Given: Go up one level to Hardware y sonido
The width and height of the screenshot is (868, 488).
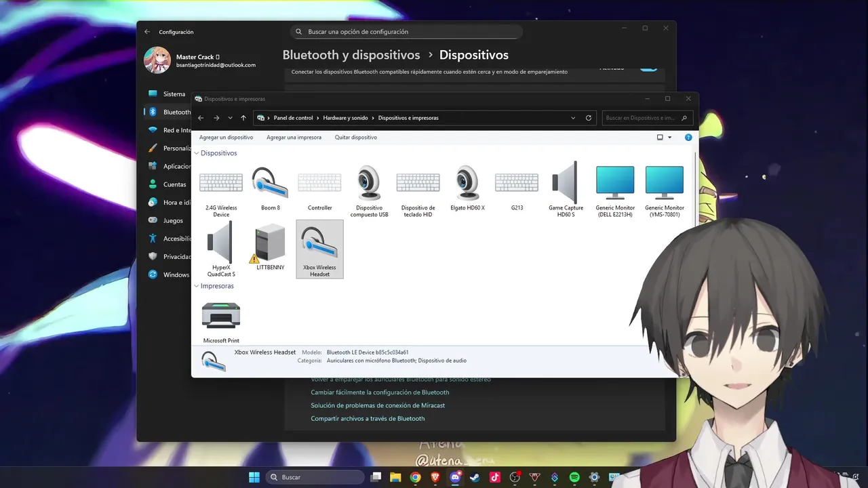Looking at the screenshot, I should [243, 118].
